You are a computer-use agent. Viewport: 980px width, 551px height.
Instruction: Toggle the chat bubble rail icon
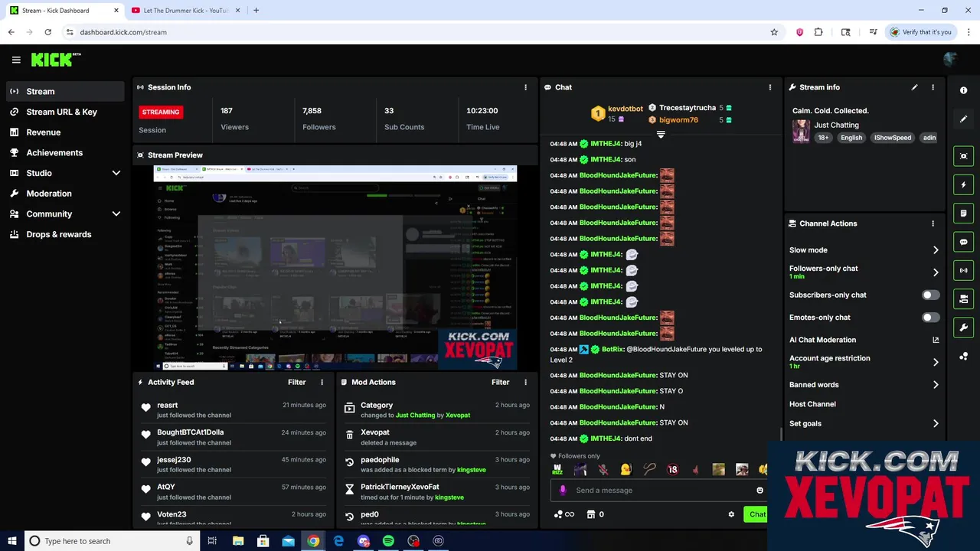(x=963, y=242)
